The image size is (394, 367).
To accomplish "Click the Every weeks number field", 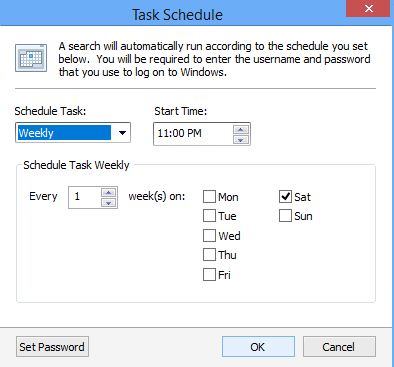I will [x=85, y=197].
